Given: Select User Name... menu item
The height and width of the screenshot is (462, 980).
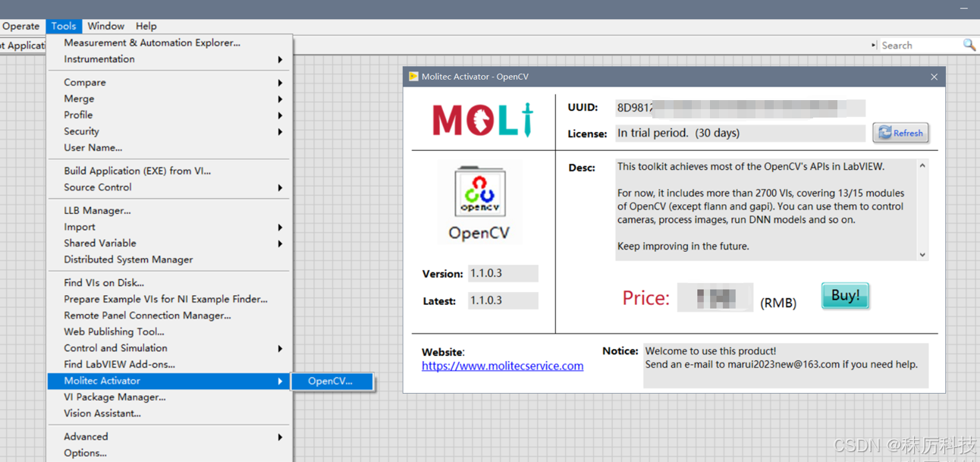Looking at the screenshot, I should click(169, 148).
